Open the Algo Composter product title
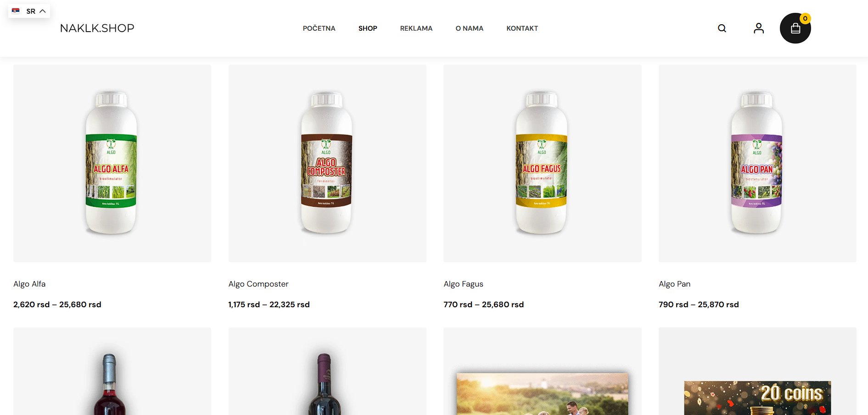 tap(258, 284)
